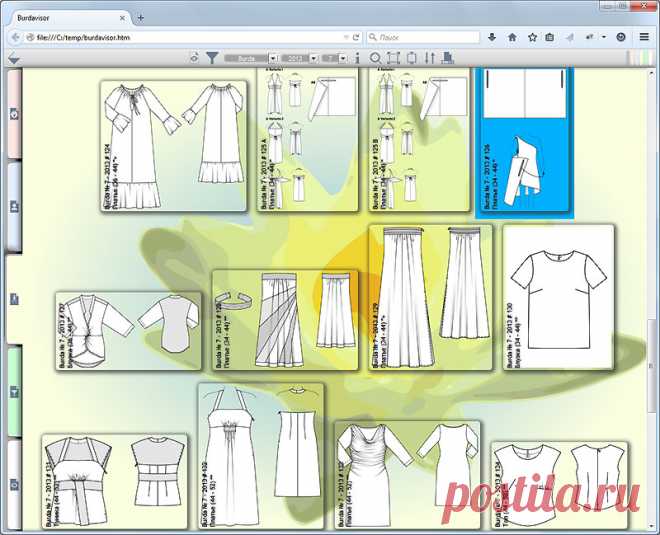Select the active yellow sidebar tab
Viewport: 660px width, 535px height.
tap(14, 299)
